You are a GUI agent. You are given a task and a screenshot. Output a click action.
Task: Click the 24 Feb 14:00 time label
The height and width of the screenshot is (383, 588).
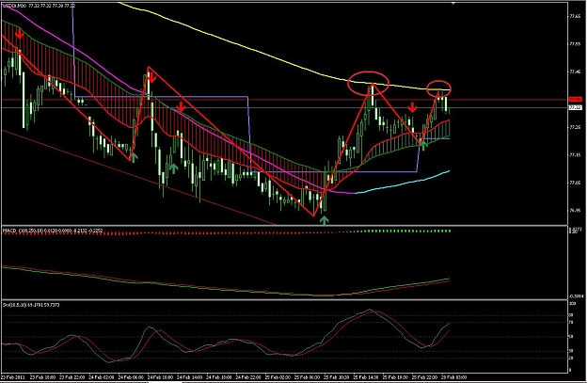tap(189, 377)
